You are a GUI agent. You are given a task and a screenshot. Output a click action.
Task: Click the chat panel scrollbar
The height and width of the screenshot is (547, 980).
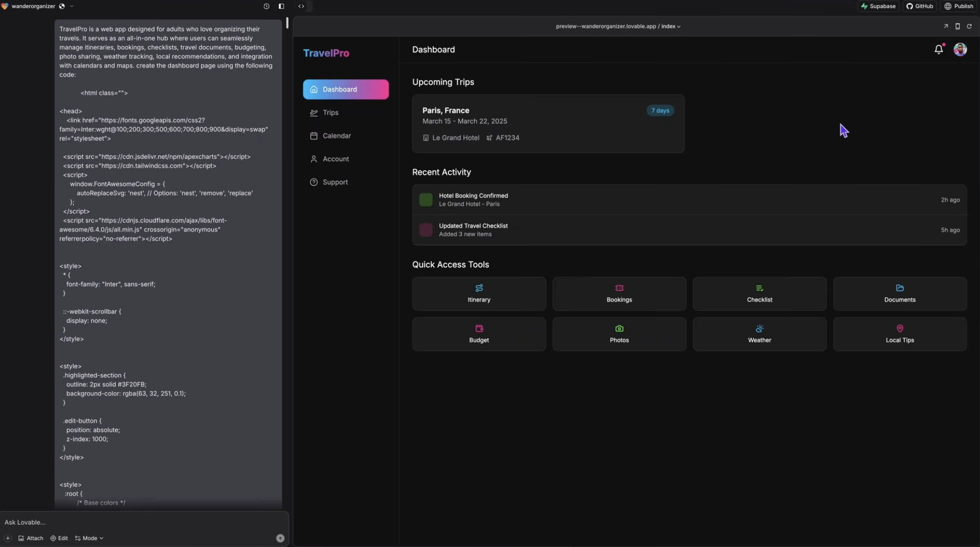pyautogui.click(x=287, y=23)
